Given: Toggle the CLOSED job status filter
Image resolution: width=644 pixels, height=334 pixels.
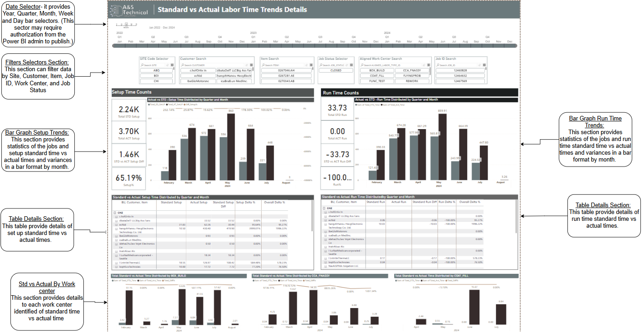Looking at the screenshot, I should coord(336,70).
